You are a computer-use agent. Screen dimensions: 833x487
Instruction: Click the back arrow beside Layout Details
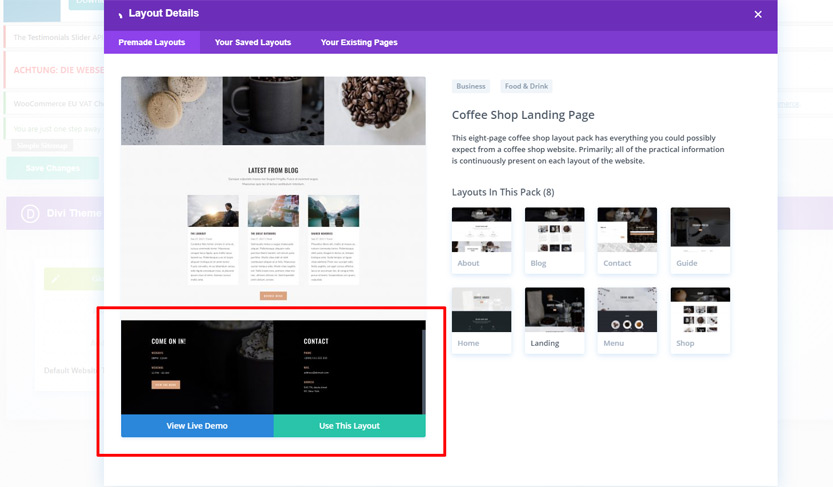click(121, 14)
